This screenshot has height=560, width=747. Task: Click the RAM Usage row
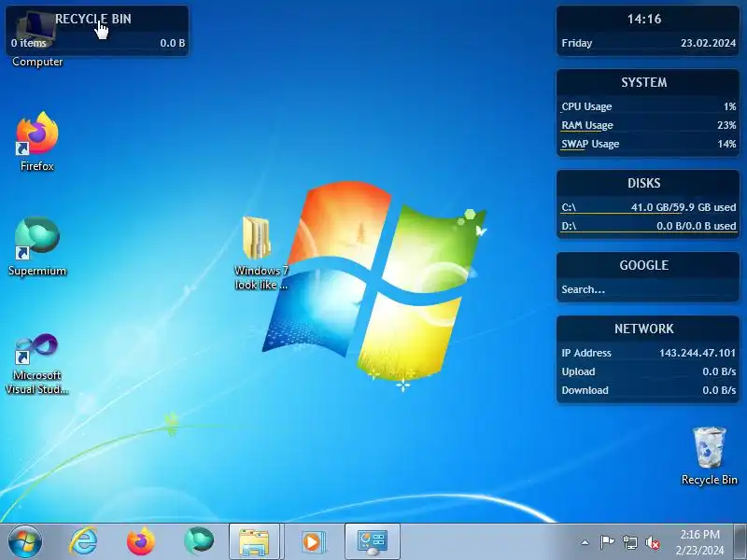648,125
